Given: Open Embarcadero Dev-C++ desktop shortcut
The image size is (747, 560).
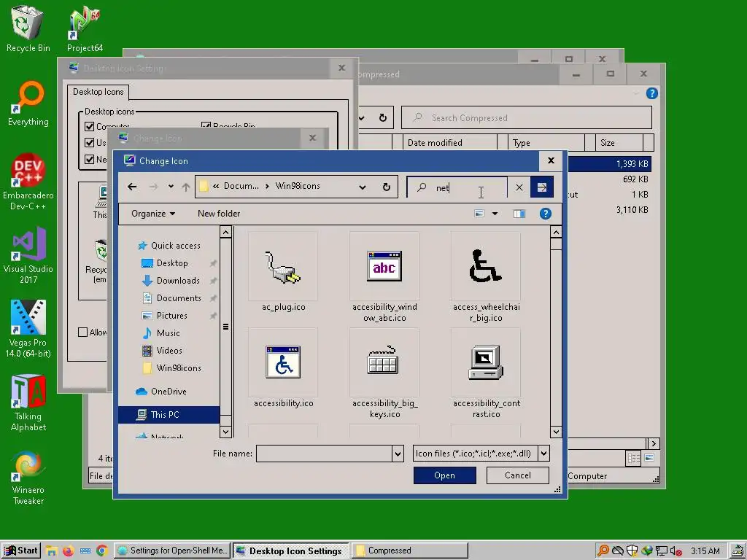Looking at the screenshot, I should pos(28,182).
